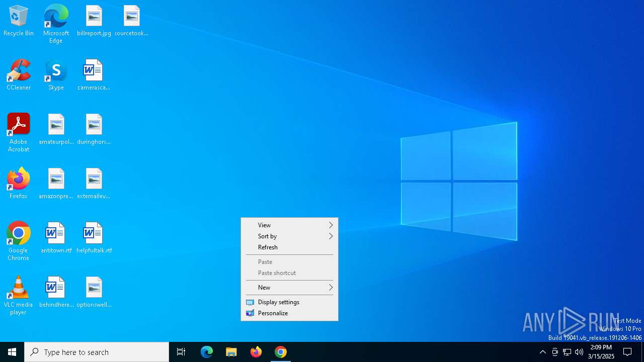Viewport: 644px width, 362px height.
Task: Expand the Sort by submenu
Action: (x=289, y=236)
